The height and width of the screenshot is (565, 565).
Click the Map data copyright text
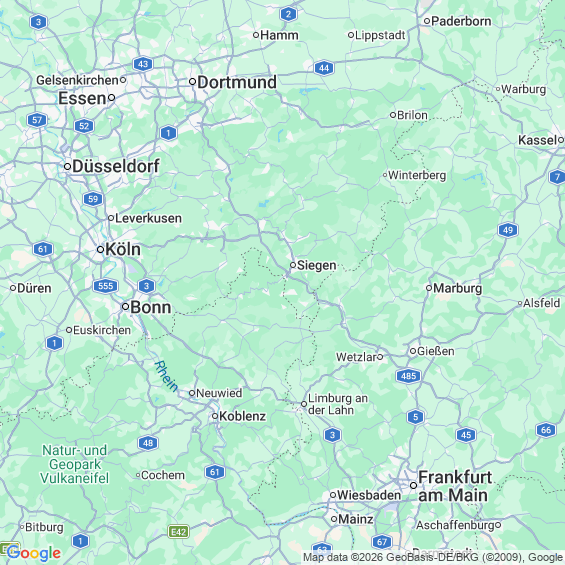pos(433,557)
